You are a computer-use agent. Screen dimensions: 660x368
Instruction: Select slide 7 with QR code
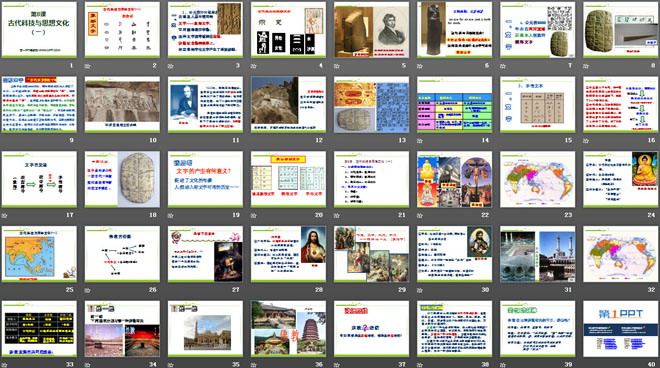538,29
